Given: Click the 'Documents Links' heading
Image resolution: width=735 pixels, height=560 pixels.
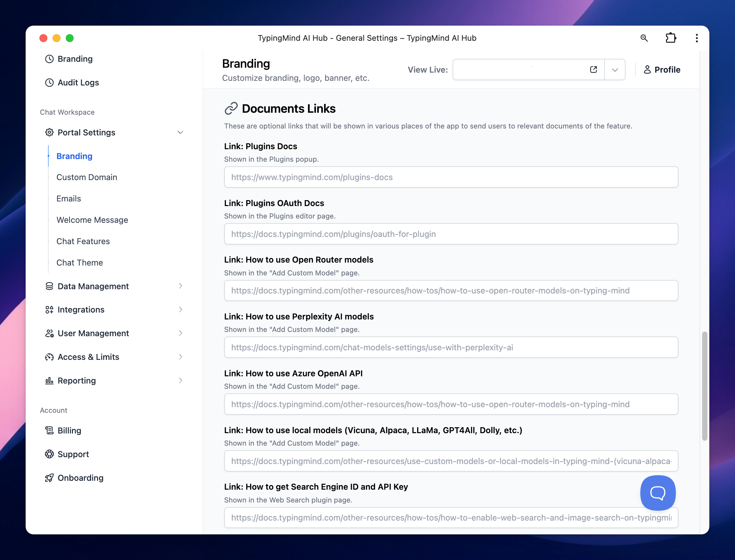Looking at the screenshot, I should coord(289,109).
